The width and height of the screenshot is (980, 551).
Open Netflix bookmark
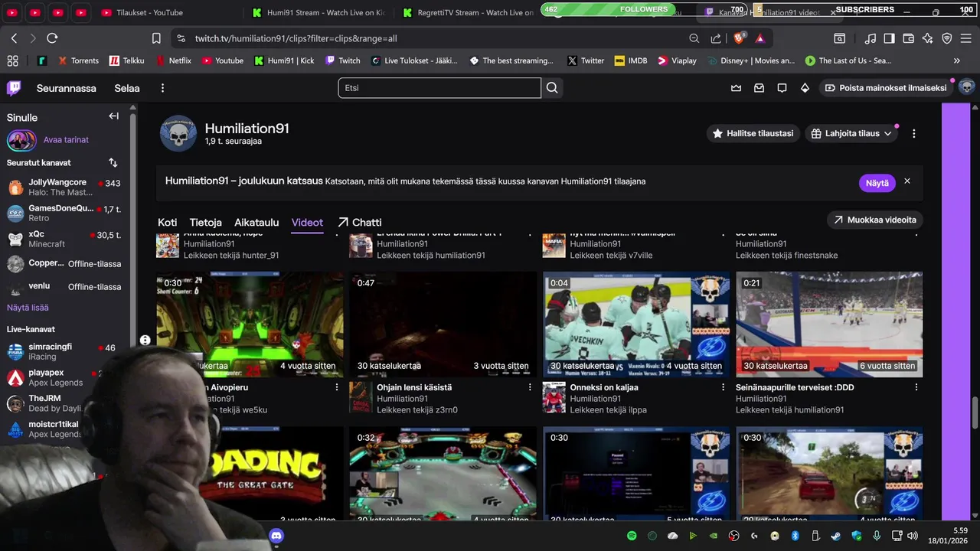[173, 60]
